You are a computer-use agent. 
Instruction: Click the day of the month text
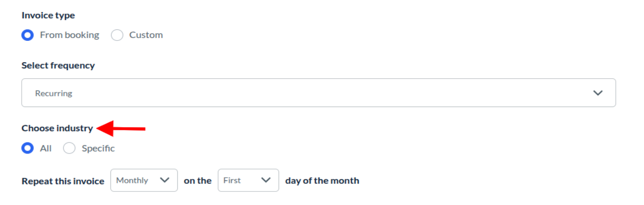[322, 181]
